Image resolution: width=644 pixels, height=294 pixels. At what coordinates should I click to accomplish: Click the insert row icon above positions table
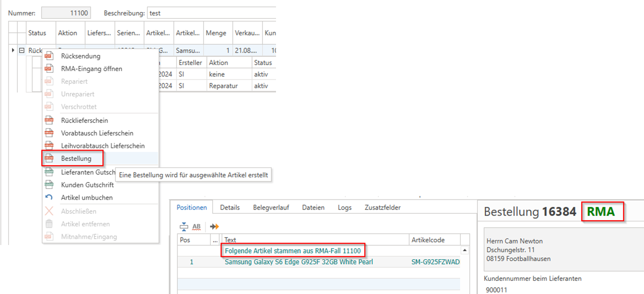pos(184,227)
